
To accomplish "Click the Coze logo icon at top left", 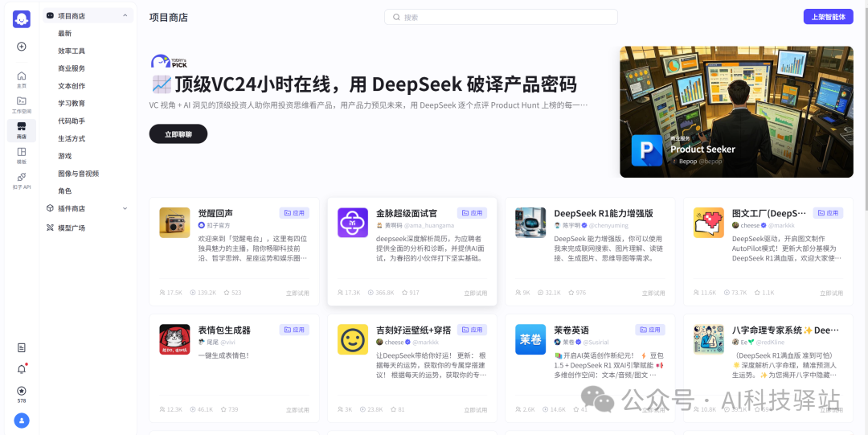I will [22, 18].
